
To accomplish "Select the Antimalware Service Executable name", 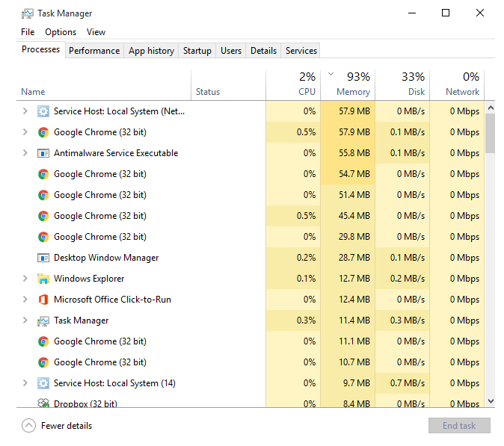I will (x=116, y=153).
